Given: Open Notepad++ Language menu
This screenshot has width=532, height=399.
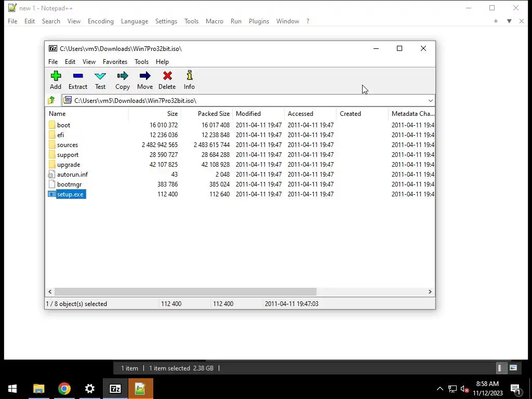Looking at the screenshot, I should pyautogui.click(x=135, y=21).
